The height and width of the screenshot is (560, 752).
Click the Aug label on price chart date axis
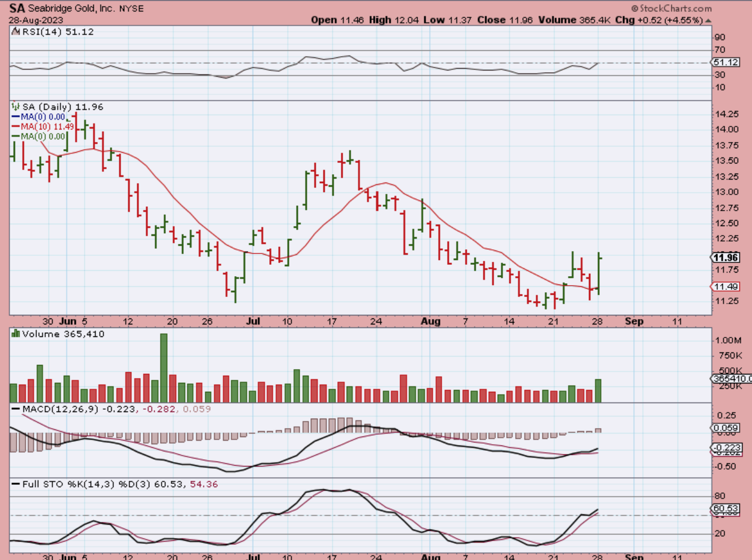tap(431, 321)
